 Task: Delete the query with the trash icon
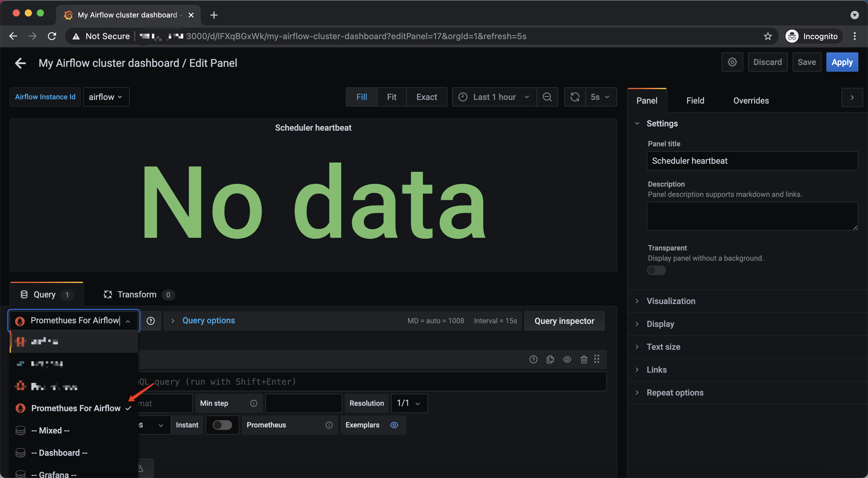pyautogui.click(x=583, y=359)
